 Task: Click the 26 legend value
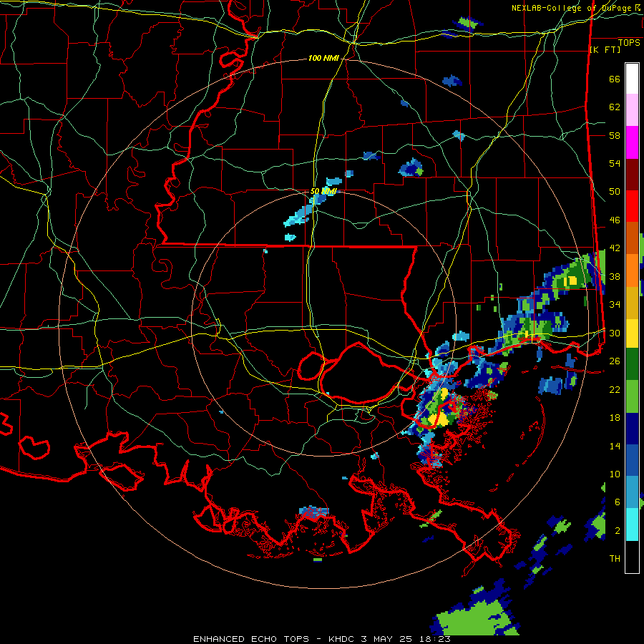[x=615, y=361]
